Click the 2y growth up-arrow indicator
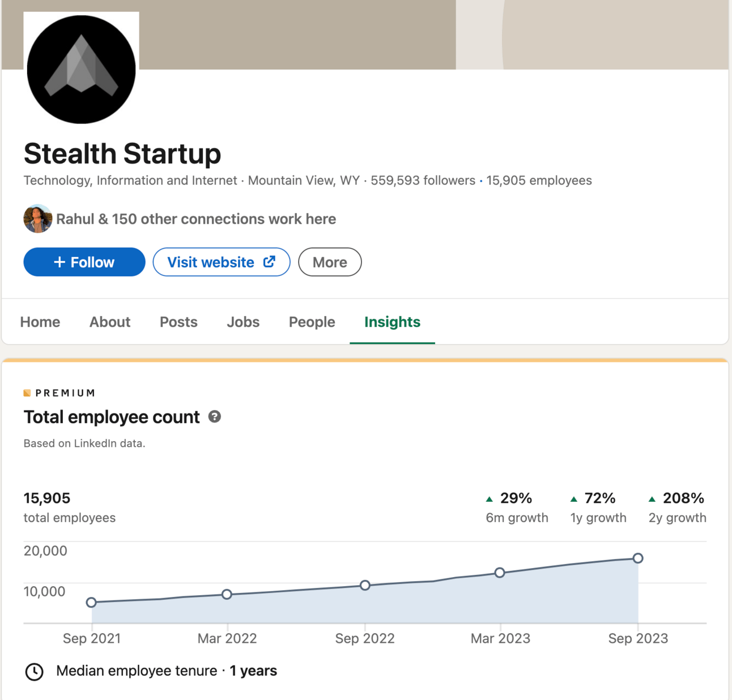Viewport: 732px width, 700px height. [652, 499]
